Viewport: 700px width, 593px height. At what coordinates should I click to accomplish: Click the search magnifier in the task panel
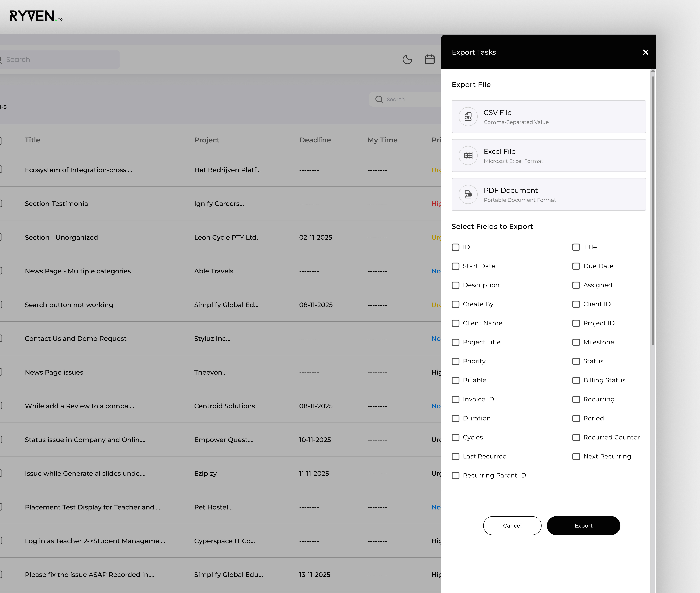tap(379, 99)
